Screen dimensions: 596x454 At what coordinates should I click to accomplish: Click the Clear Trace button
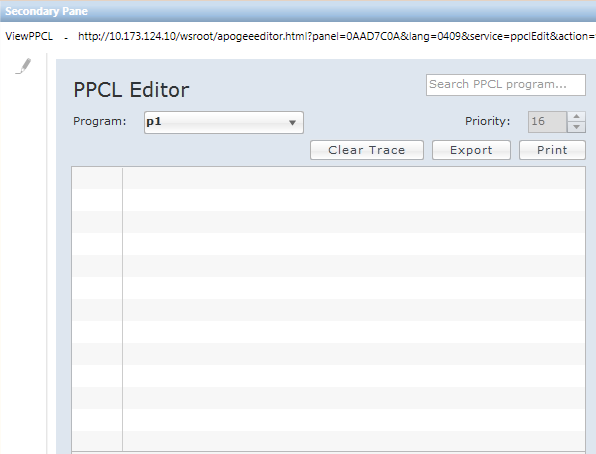[367, 150]
